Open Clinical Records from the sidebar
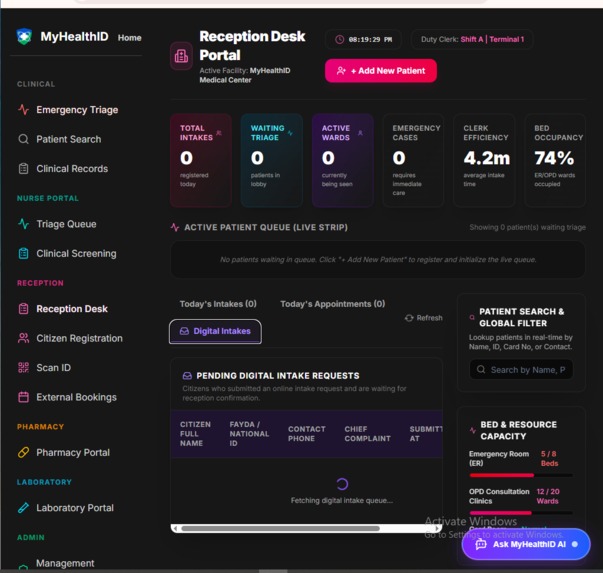The image size is (603, 573). point(72,169)
